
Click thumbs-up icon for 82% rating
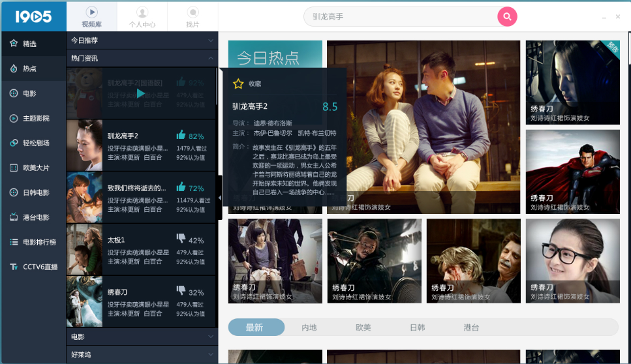click(181, 135)
